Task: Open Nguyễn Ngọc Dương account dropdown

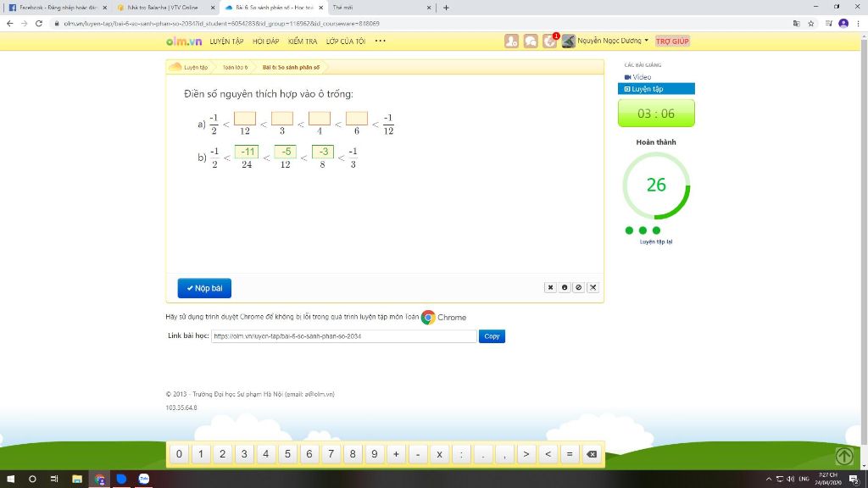Action: (x=612, y=41)
